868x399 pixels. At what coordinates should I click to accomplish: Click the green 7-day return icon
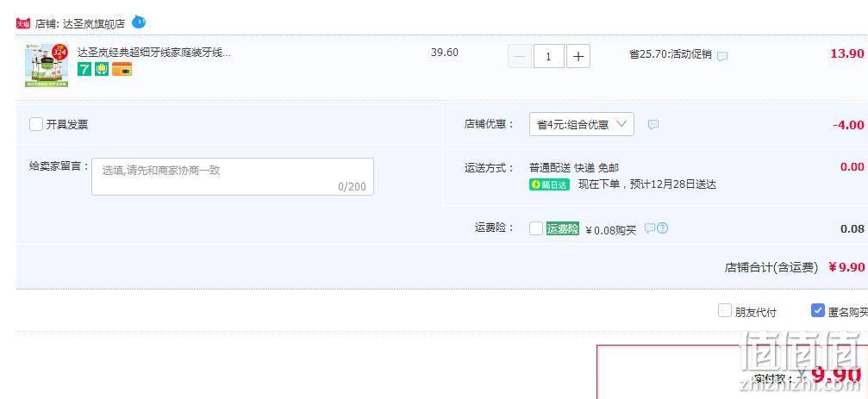click(84, 69)
